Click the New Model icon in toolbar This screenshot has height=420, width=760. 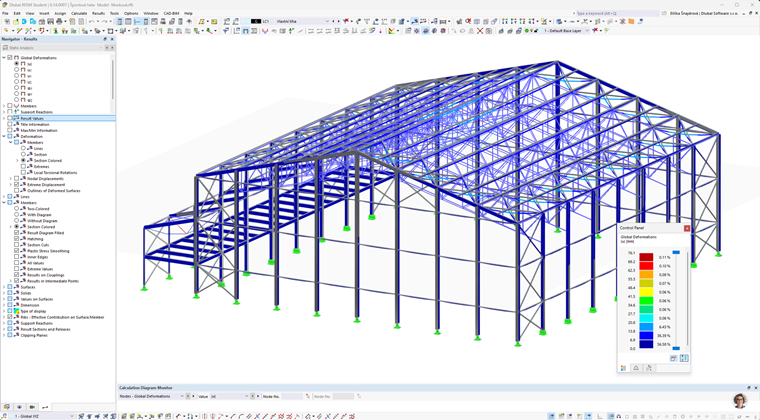click(x=7, y=21)
